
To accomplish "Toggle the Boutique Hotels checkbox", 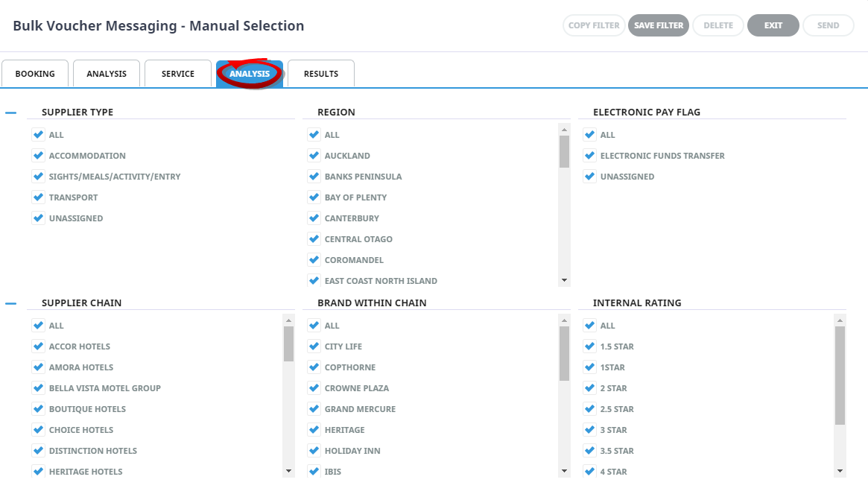I will coord(38,409).
